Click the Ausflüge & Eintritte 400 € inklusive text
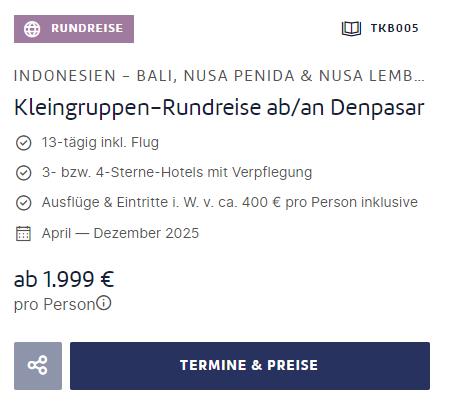450x397 pixels. [x=230, y=202]
